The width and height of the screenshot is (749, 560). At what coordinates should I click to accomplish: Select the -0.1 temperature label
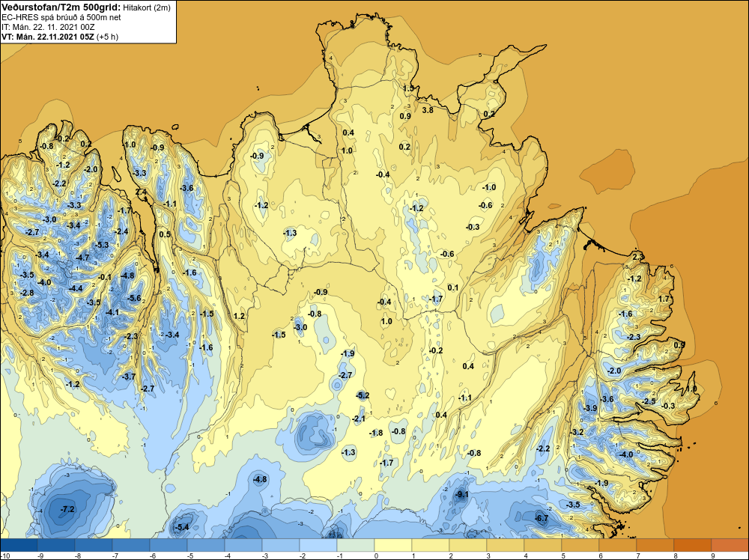(x=105, y=277)
